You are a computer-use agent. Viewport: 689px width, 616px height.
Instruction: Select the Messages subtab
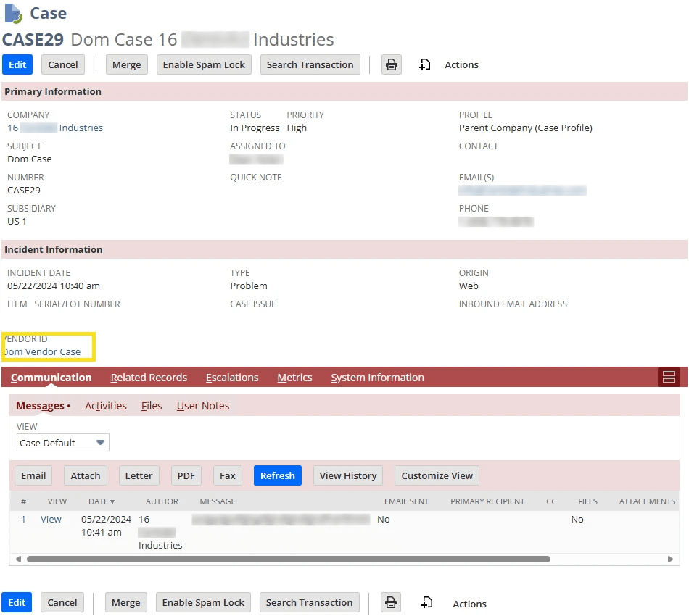click(41, 406)
